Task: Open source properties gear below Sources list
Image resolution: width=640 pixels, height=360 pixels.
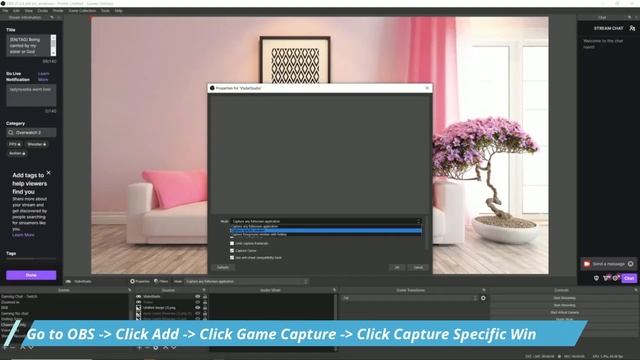Action: [156, 347]
